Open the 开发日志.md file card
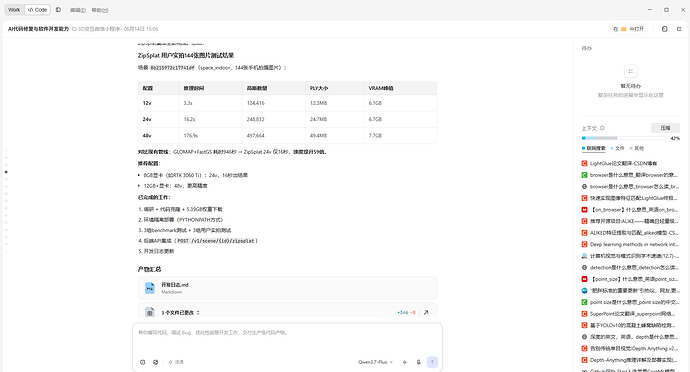The height and width of the screenshot is (372, 690). [x=287, y=288]
